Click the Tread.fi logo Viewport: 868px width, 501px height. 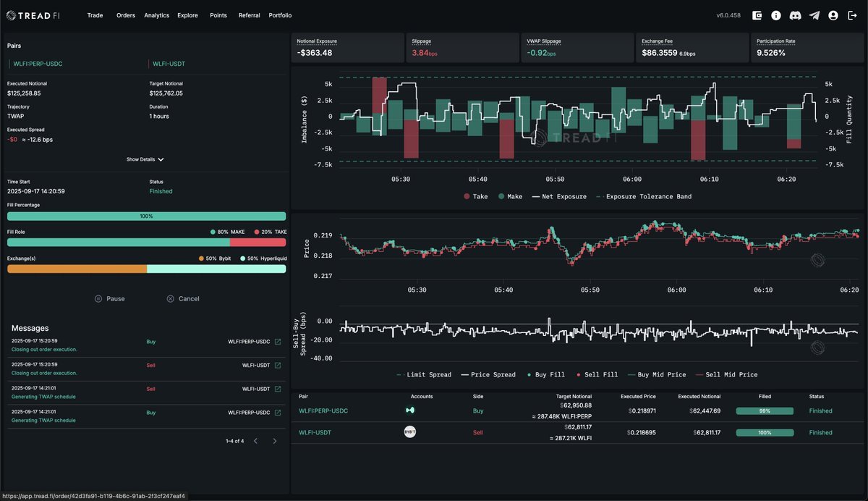tap(33, 15)
